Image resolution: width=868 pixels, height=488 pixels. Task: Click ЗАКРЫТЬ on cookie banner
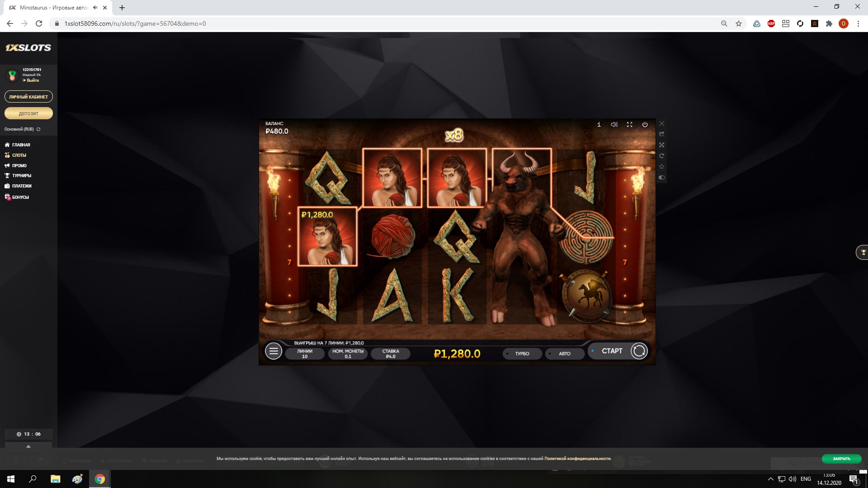point(841,459)
